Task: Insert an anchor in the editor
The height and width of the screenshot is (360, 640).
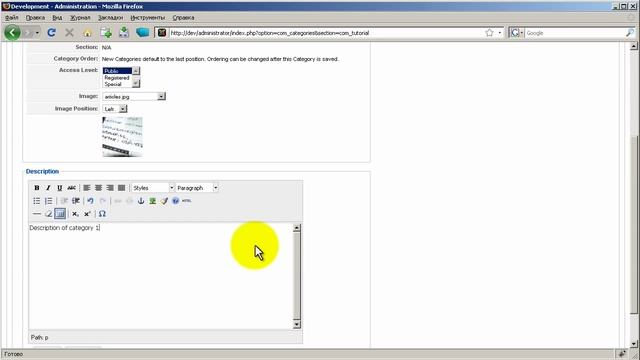Action: click(x=141, y=201)
